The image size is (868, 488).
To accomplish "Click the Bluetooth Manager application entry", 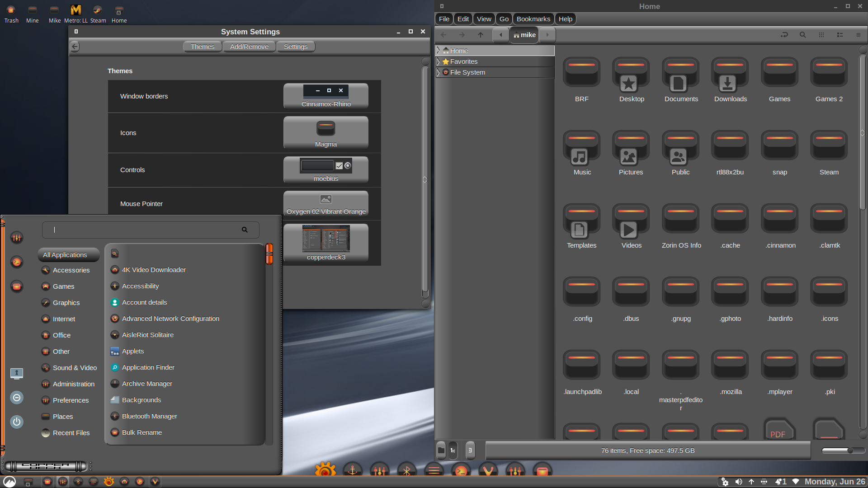I will (x=149, y=416).
